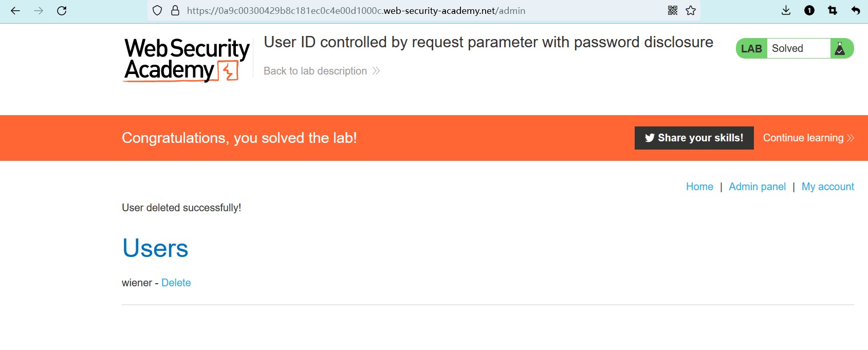Image resolution: width=868 pixels, height=350 pixels.
Task: Open the shield tracking protection icon
Action: coord(158,11)
